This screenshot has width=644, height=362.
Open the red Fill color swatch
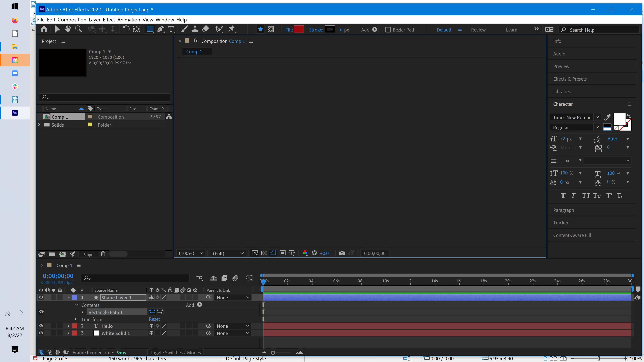click(299, 29)
